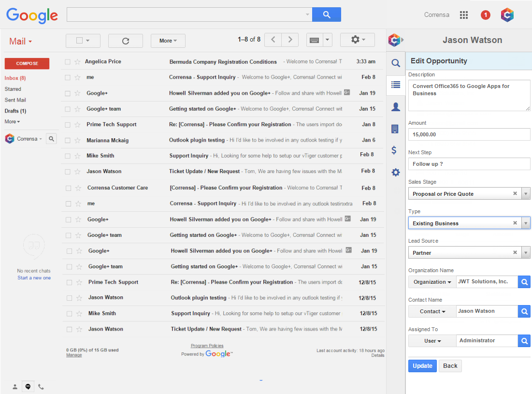Open the Mail switcher dropdown
532x394 pixels.
[x=20, y=42]
